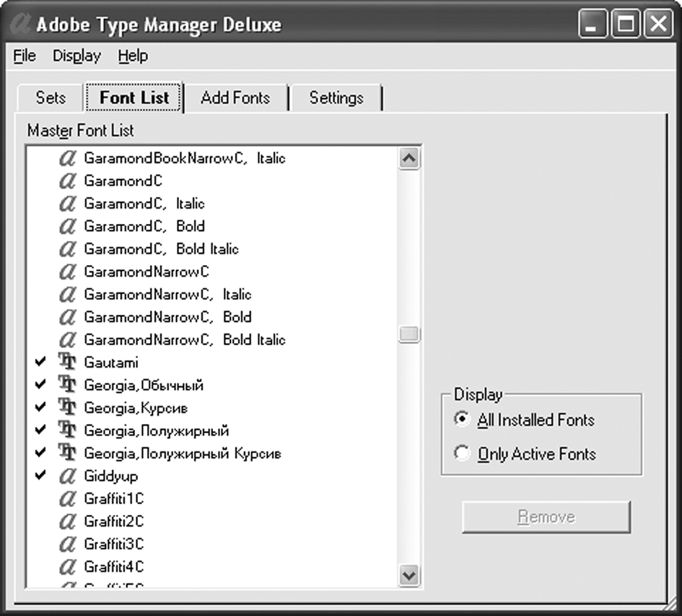This screenshot has width=682, height=616.
Task: Click the font icon beside Graffiti2C
Action: coord(67,521)
